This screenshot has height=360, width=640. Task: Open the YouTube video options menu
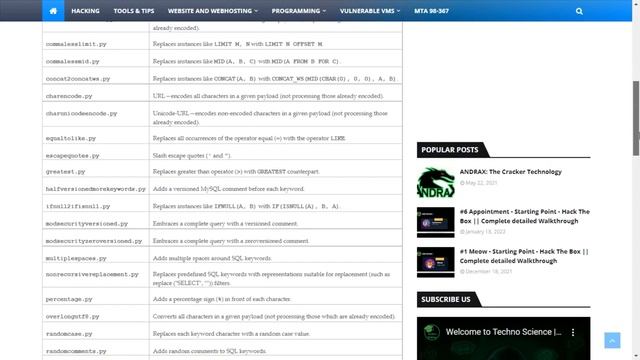[x=573, y=332]
